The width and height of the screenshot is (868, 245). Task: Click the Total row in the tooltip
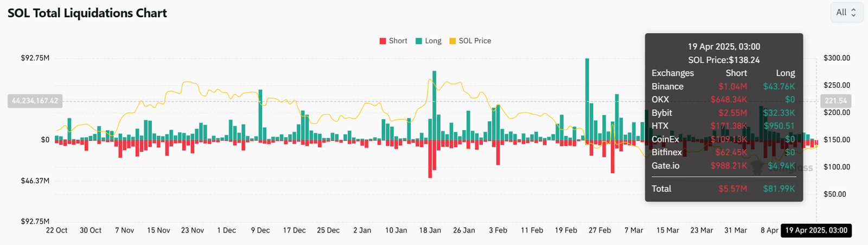point(723,189)
